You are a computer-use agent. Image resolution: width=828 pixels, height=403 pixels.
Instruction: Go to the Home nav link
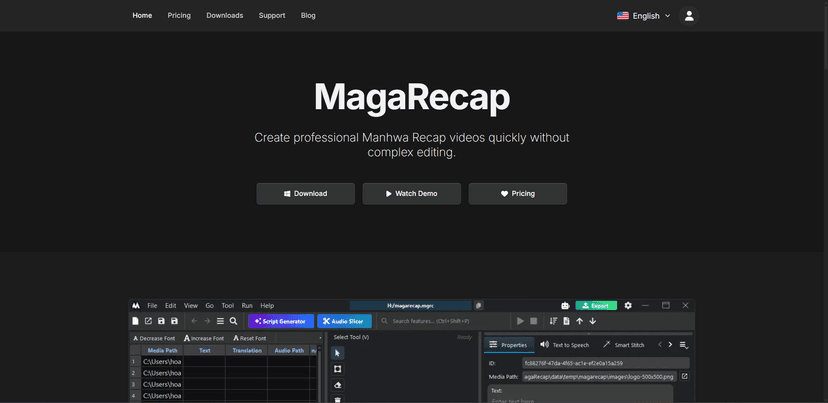pyautogui.click(x=142, y=15)
